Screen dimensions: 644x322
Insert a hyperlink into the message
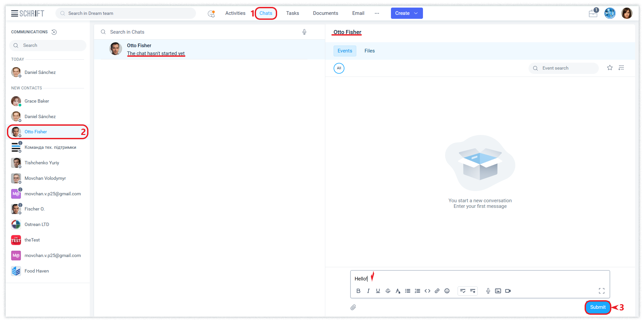pyautogui.click(x=437, y=291)
